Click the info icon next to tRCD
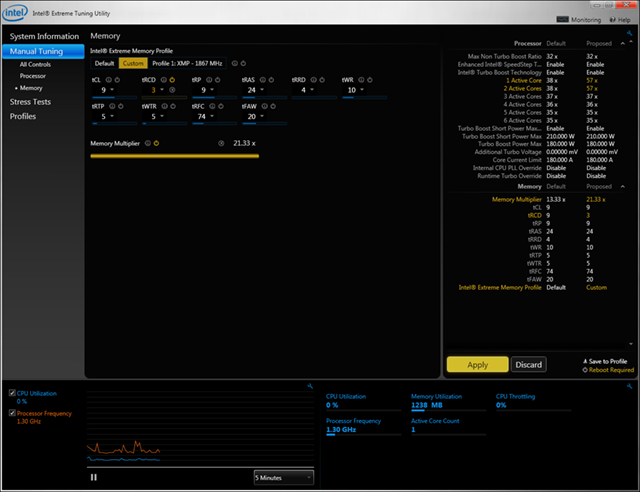Screen dimensions: 640x492 [164, 80]
